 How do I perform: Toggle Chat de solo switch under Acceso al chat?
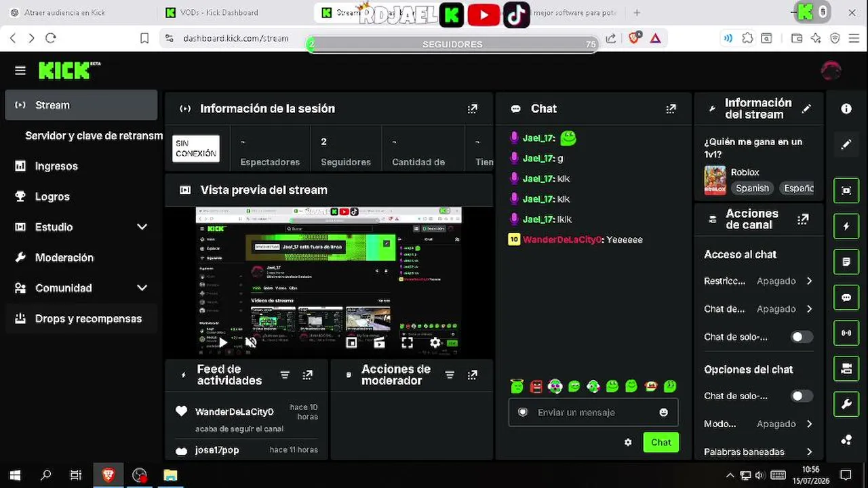pos(802,337)
